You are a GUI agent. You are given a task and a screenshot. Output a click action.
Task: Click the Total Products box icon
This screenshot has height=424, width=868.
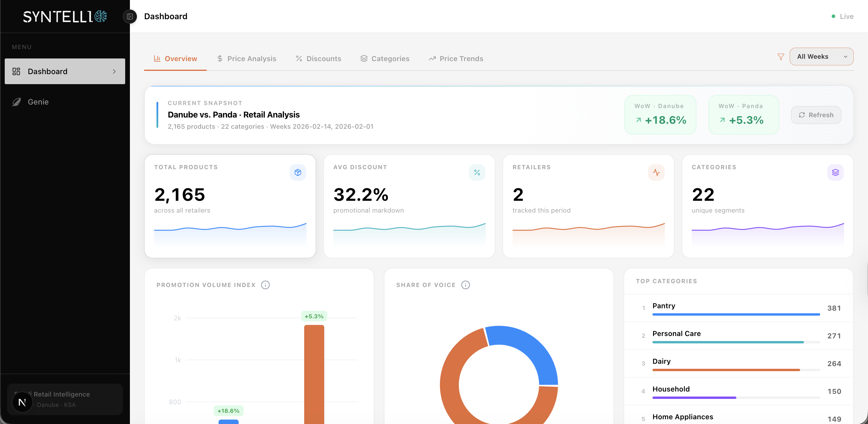pyautogui.click(x=298, y=172)
